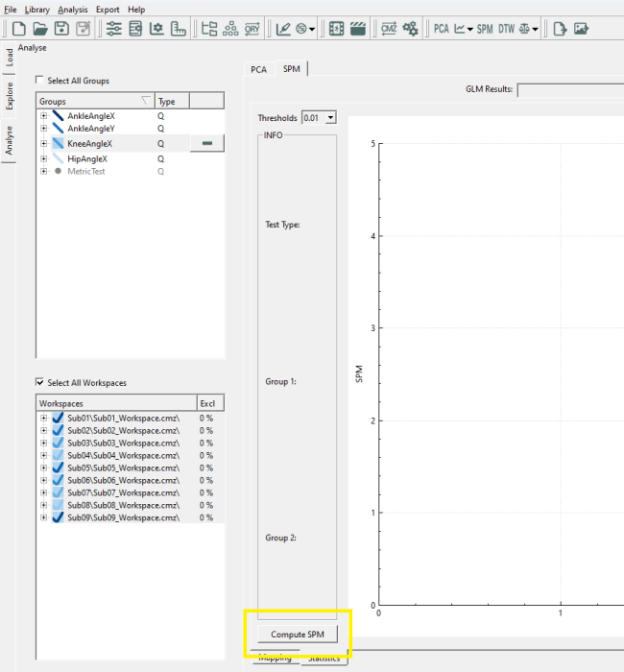Open a library with the folder icon
Viewport: 624px width, 672px height.
point(40,29)
